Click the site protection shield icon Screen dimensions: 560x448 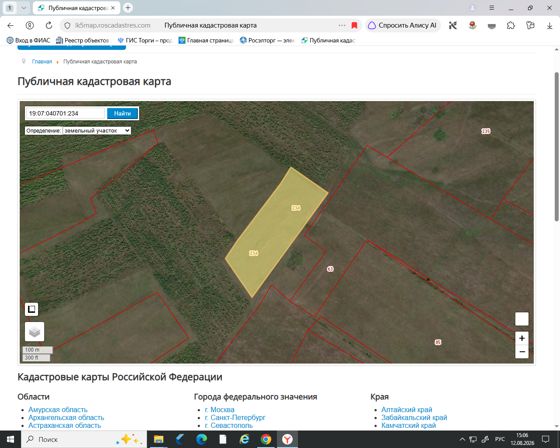67,25
